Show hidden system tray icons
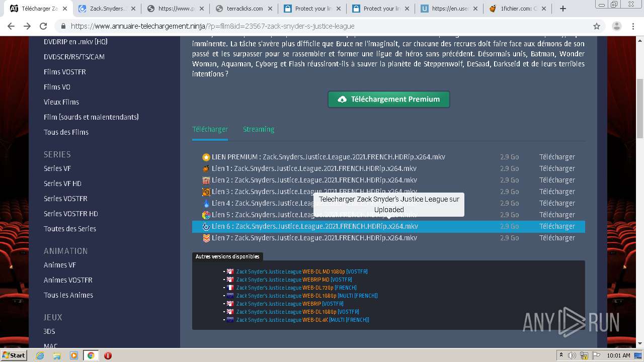Image resolution: width=644 pixels, height=362 pixels. click(561, 355)
